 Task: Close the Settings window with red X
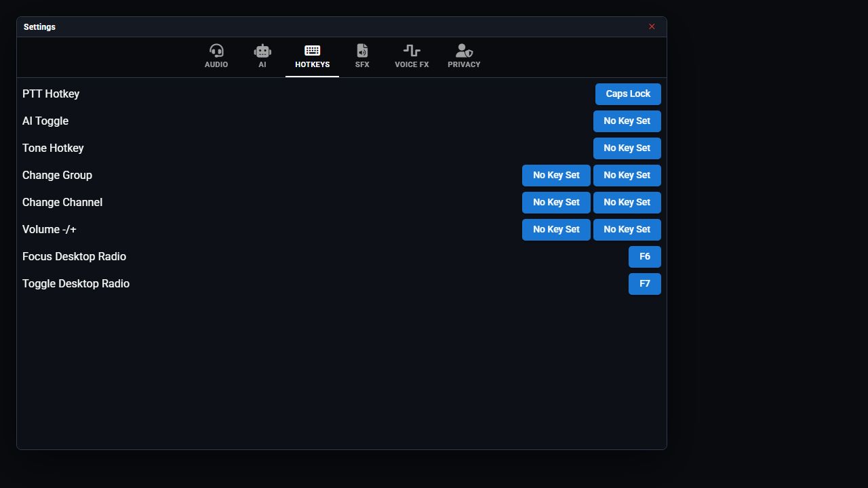tap(652, 27)
